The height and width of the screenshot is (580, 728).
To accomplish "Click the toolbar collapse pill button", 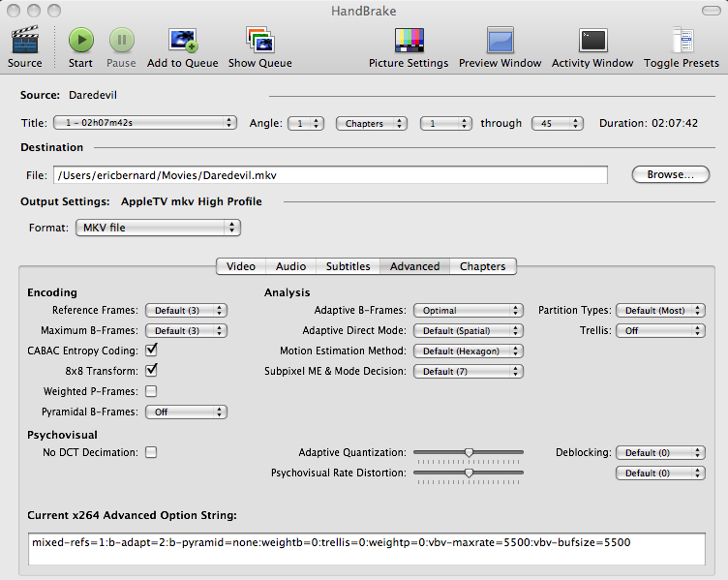I will click(x=711, y=11).
